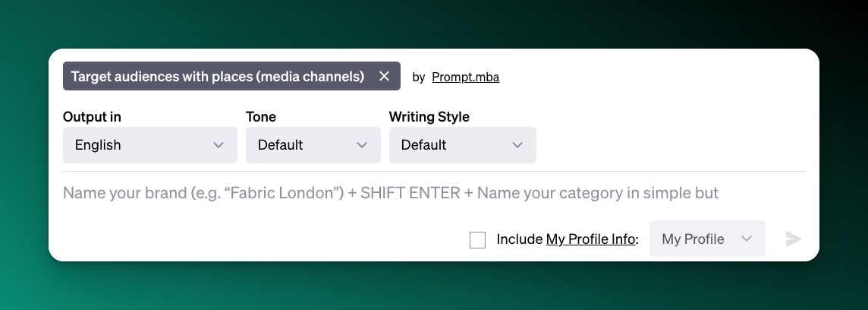Click the "by" author text
Viewport: 868px width, 310px height.
click(418, 77)
